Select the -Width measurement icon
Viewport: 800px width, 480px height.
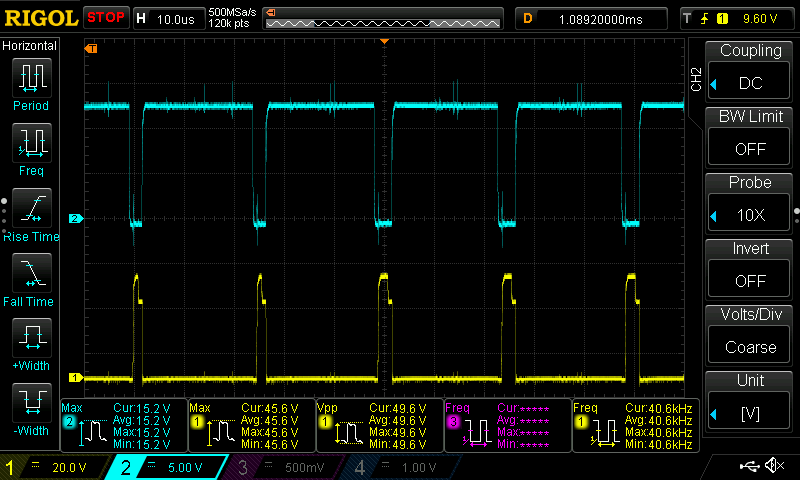32,402
